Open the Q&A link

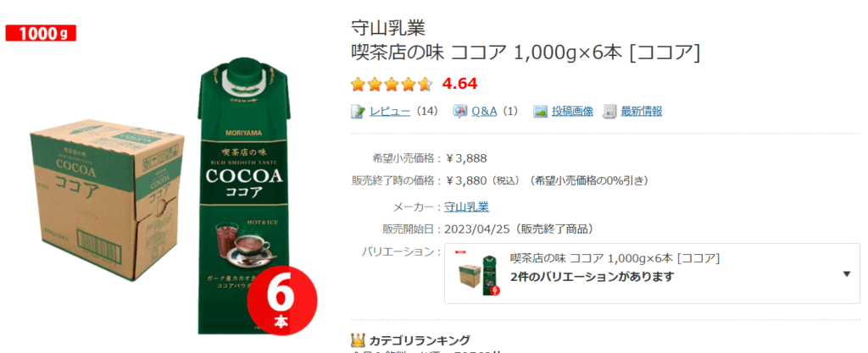click(x=484, y=111)
